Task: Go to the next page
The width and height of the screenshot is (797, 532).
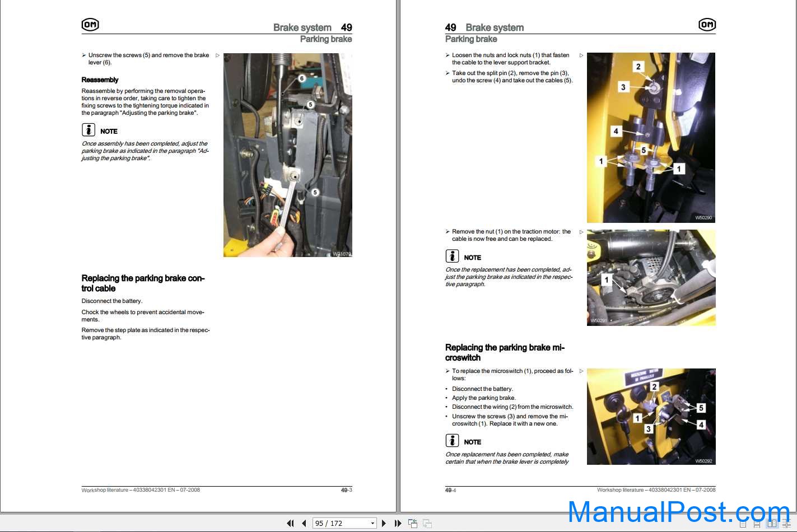Action: [x=384, y=523]
